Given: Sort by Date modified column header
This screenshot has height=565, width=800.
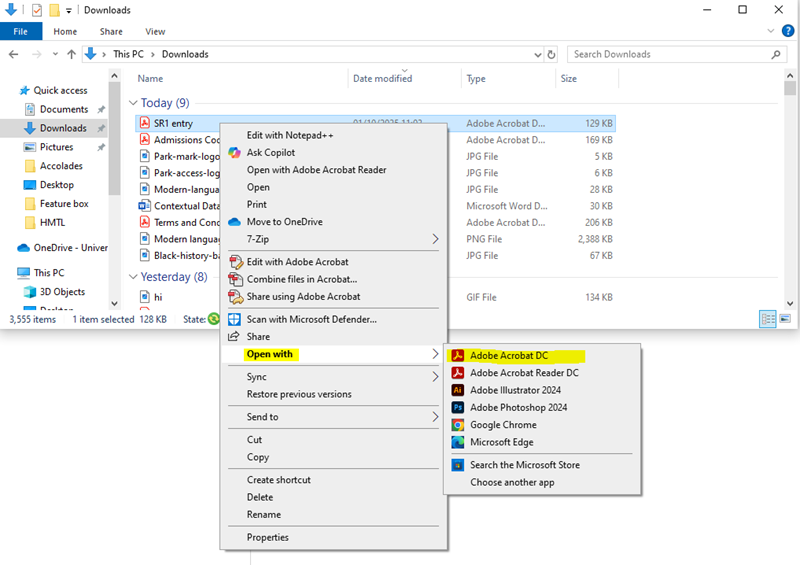Looking at the screenshot, I should click(382, 79).
